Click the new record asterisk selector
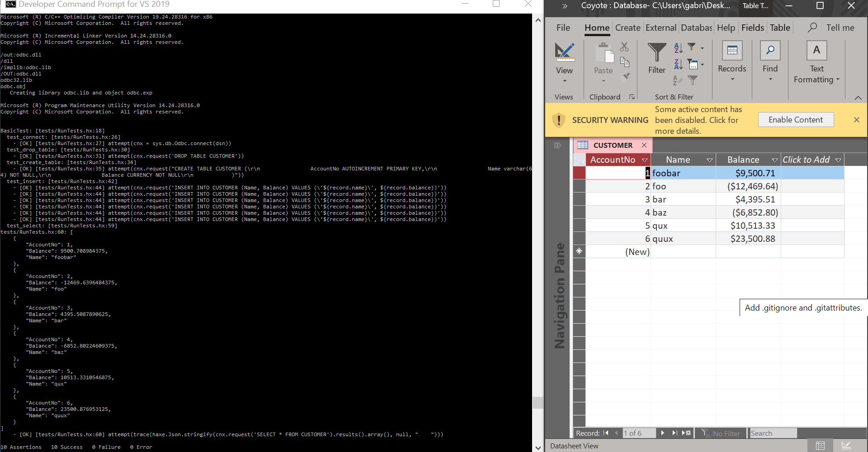Viewport: 868px width, 452px height. (x=579, y=251)
